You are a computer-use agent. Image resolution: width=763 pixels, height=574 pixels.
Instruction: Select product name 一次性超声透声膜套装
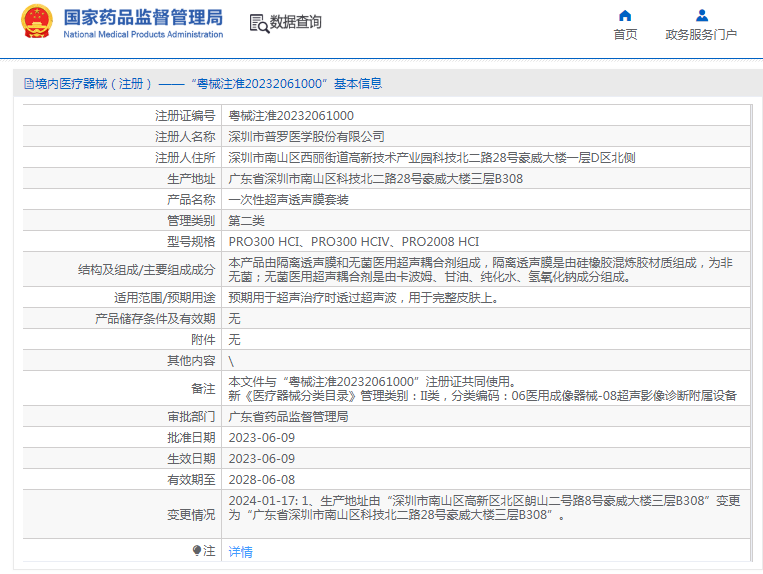(289, 199)
